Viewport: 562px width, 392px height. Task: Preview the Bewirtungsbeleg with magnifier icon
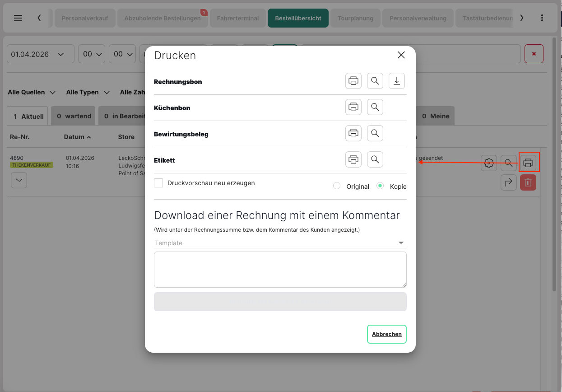375,134
